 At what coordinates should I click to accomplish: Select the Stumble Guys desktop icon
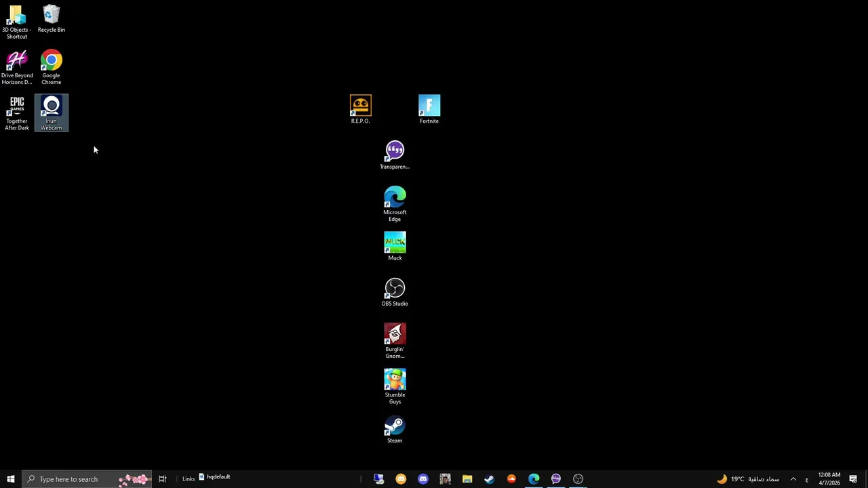coord(395,386)
